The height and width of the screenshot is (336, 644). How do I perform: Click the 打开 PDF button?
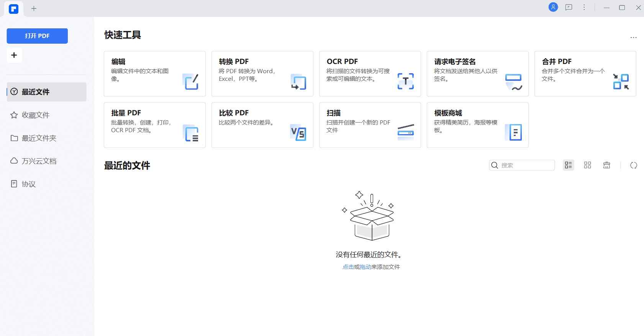[x=37, y=36]
